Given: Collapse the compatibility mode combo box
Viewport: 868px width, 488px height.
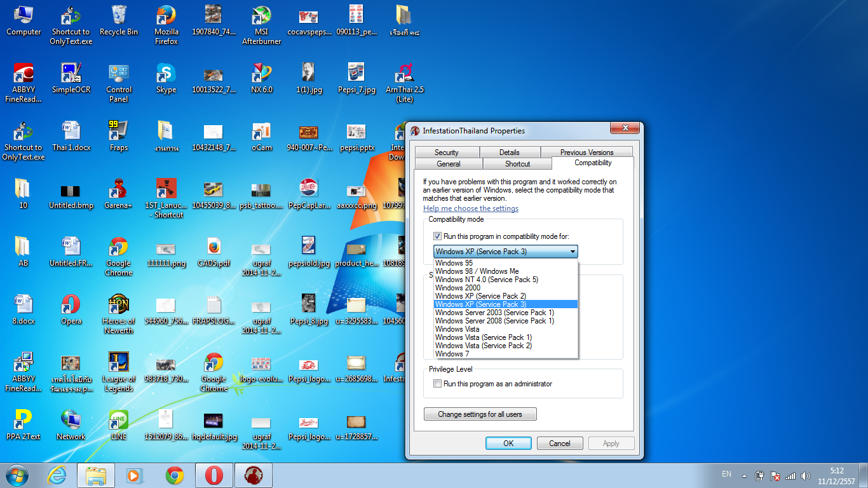Looking at the screenshot, I should coord(573,252).
